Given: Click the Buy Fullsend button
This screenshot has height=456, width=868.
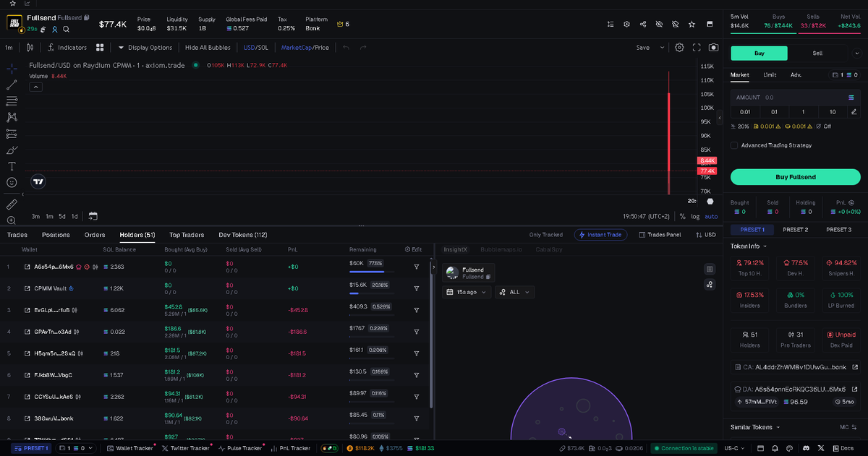Looking at the screenshot, I should coord(795,177).
